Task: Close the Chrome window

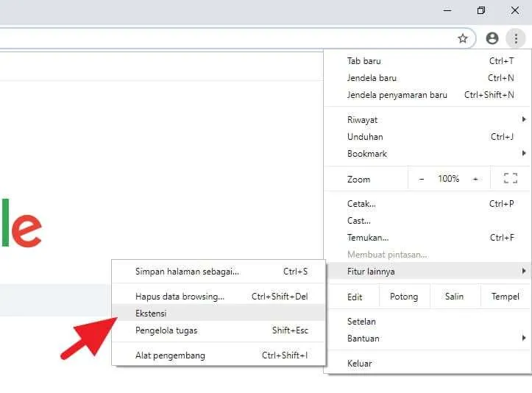Action: (x=514, y=10)
